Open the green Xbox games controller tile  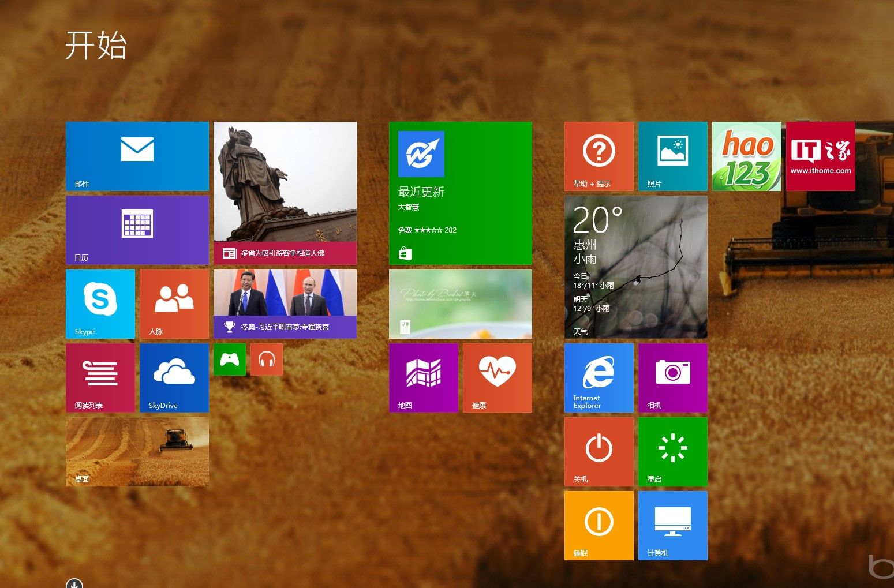[230, 359]
